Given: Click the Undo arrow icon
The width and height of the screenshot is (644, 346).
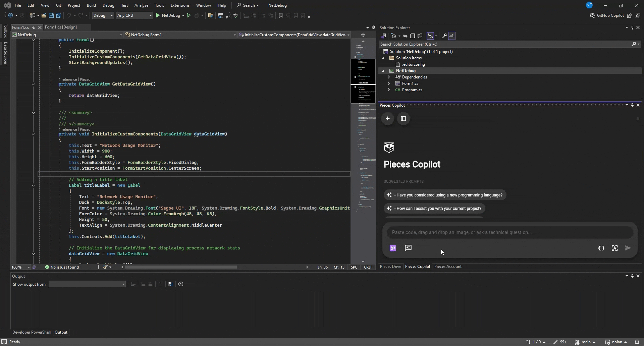Looking at the screenshot, I should coord(69,15).
